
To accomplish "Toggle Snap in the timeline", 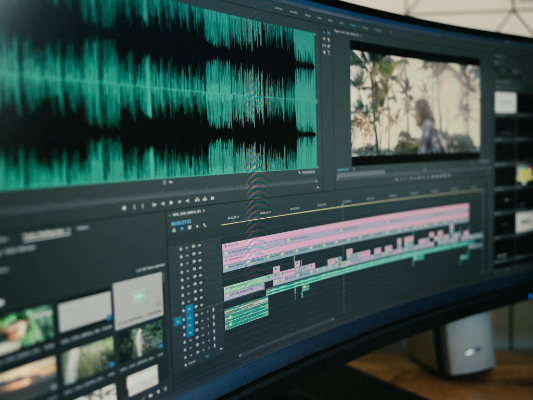I will (182, 229).
